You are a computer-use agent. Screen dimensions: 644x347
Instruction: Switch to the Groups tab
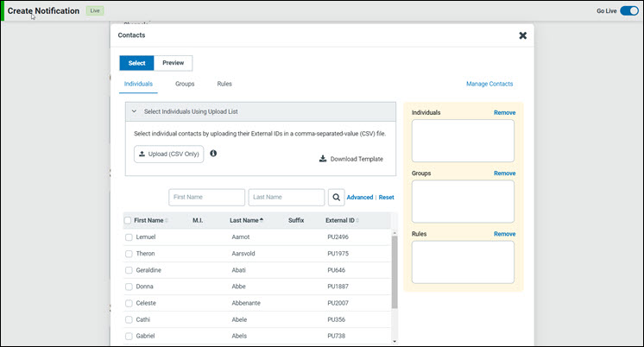pyautogui.click(x=185, y=84)
